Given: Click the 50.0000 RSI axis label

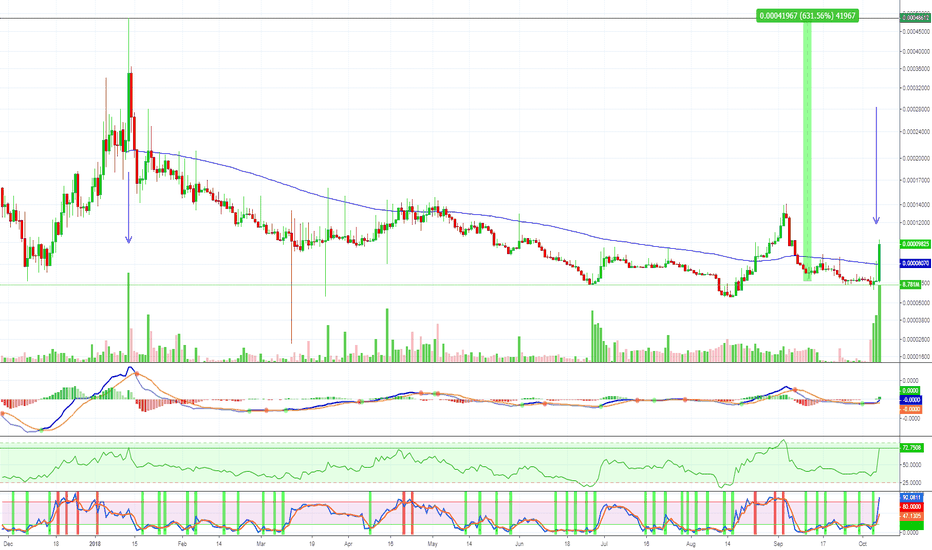Looking at the screenshot, I should [x=912, y=465].
